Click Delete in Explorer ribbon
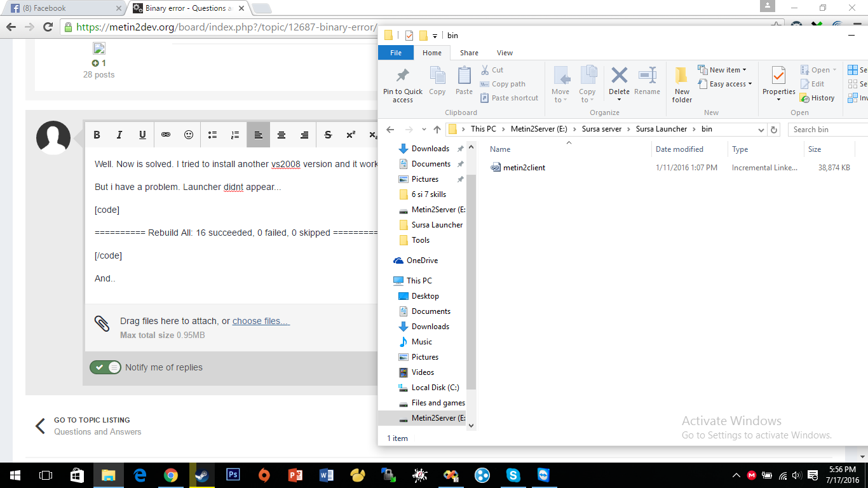 tap(619, 85)
